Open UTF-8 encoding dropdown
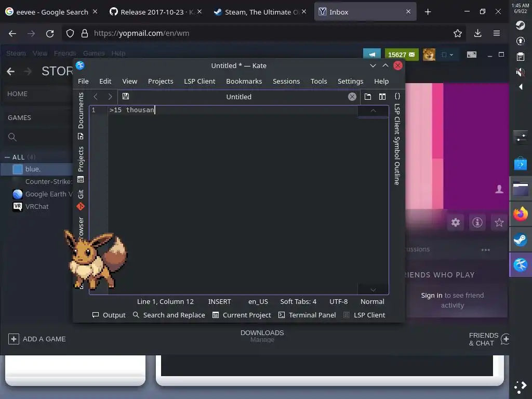 (x=338, y=302)
